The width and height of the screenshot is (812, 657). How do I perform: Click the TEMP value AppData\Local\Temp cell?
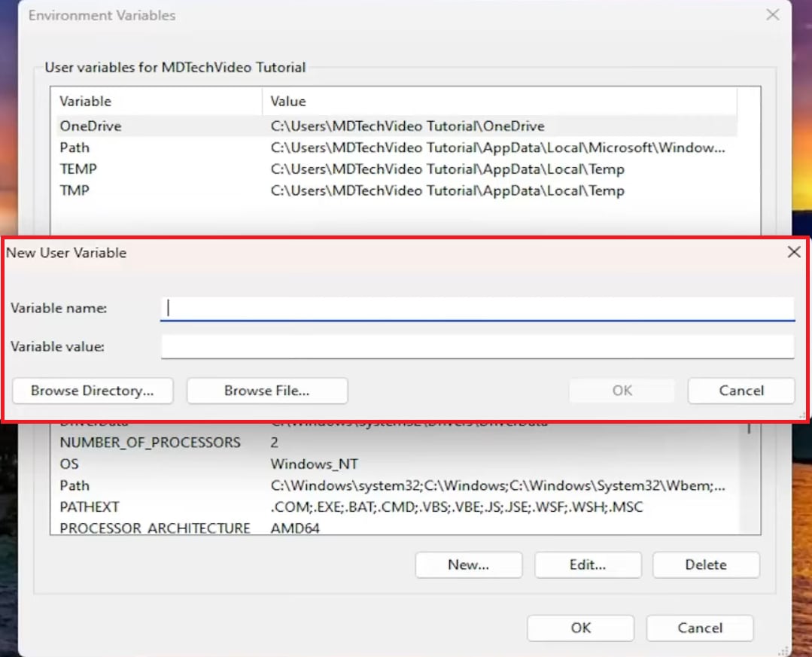point(448,169)
